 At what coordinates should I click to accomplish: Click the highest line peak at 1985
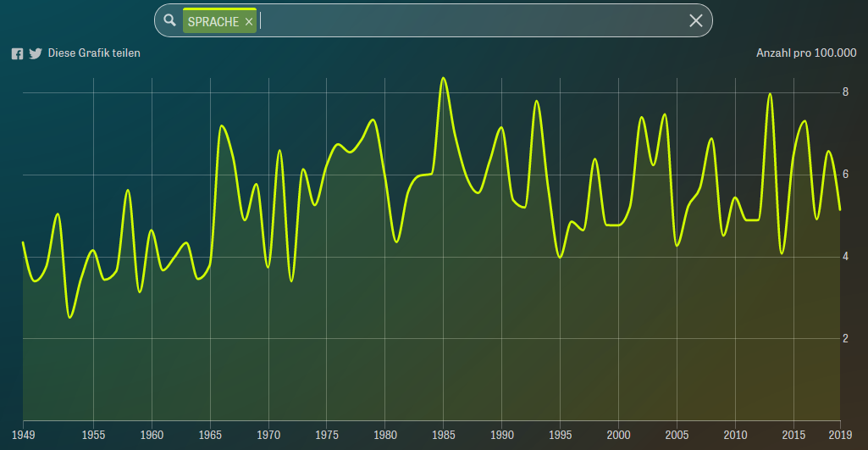444,78
